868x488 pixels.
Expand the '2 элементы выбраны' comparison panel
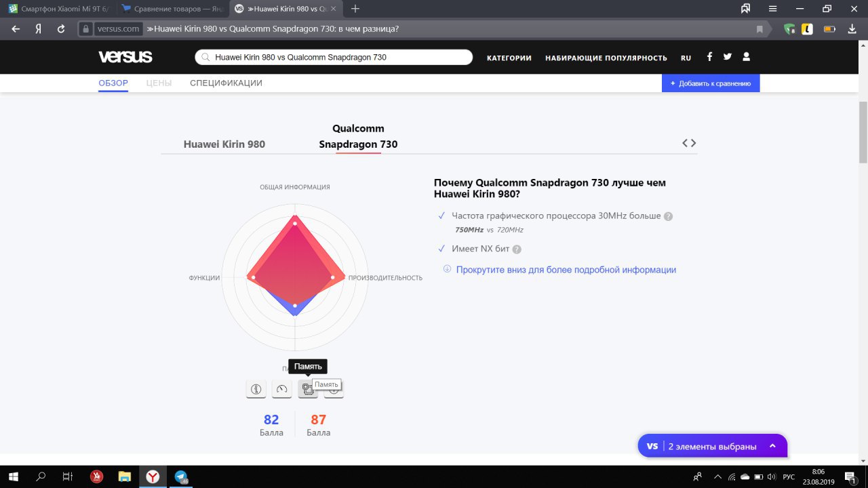(713, 446)
